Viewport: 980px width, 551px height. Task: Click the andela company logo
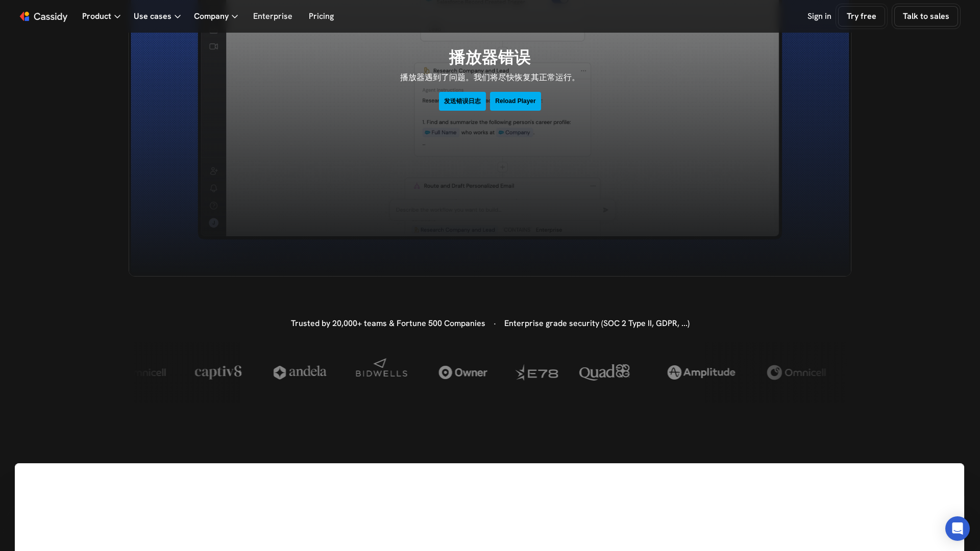(300, 372)
